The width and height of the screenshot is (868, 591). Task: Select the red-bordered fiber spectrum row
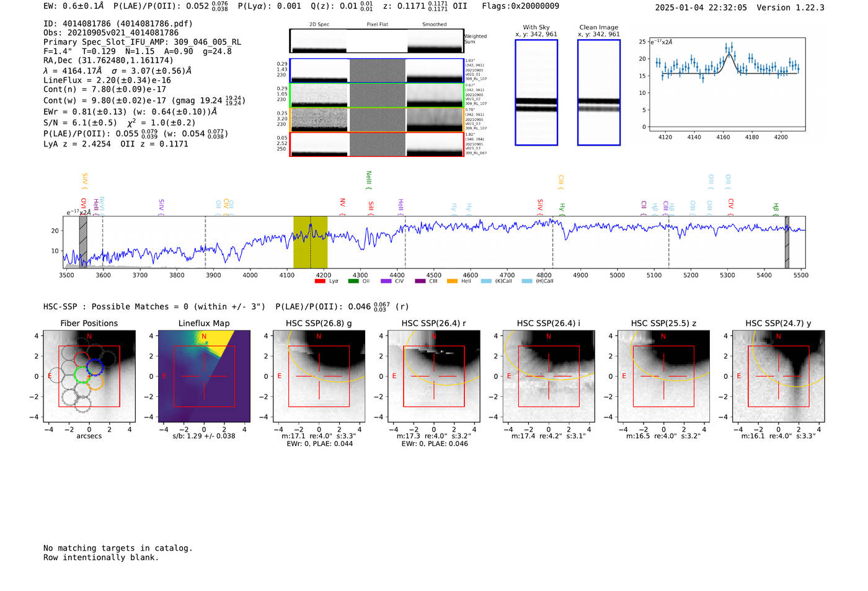[x=376, y=144]
